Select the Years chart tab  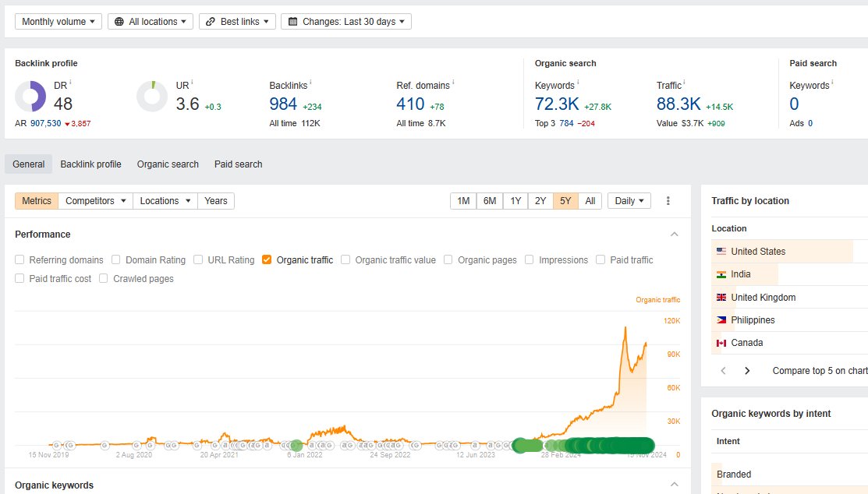click(216, 201)
